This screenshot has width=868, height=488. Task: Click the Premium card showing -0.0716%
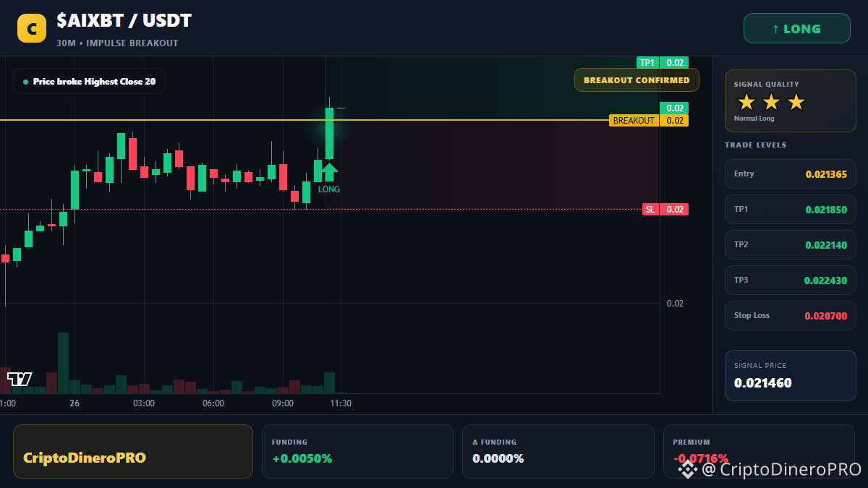point(759,451)
